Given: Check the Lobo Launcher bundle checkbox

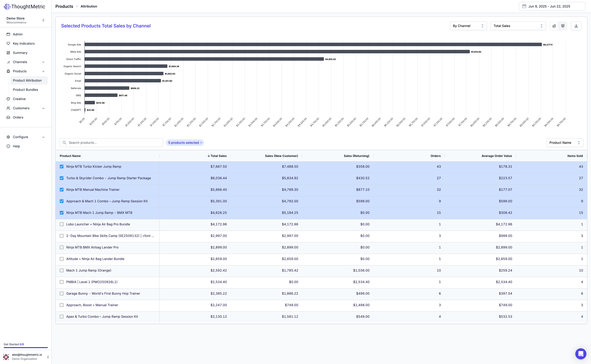Looking at the screenshot, I should coord(62,224).
